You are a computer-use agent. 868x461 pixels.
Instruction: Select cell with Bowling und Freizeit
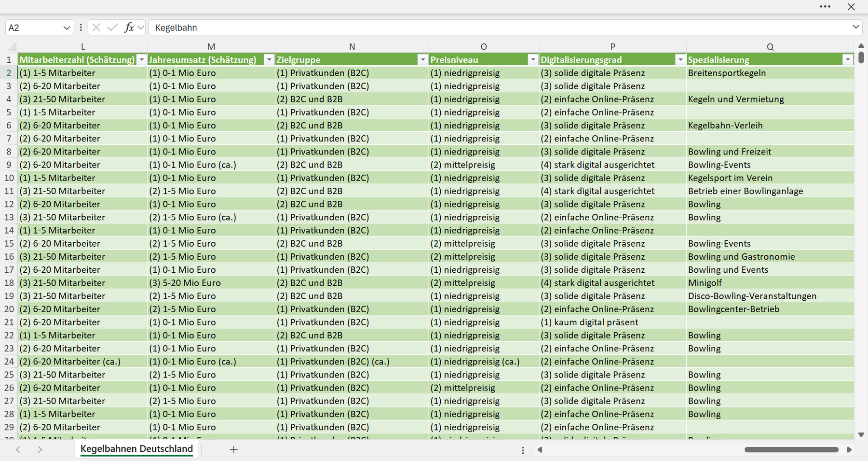(770, 152)
